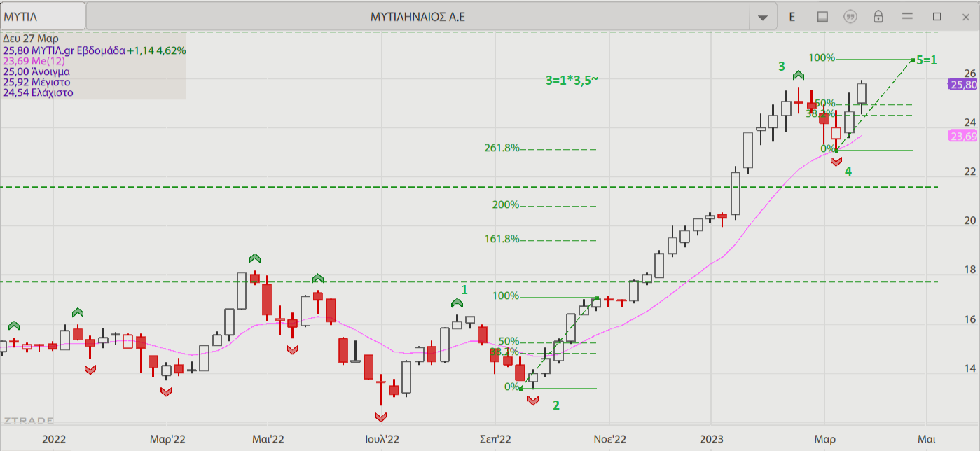Click the "Μαρ'22" time axis label
This screenshot has width=980, height=451.
pos(167,439)
